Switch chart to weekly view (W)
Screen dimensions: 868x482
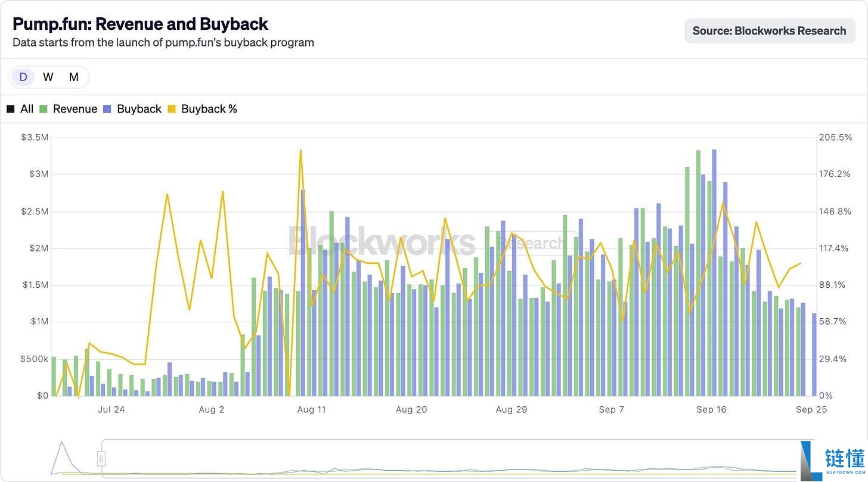(48, 77)
